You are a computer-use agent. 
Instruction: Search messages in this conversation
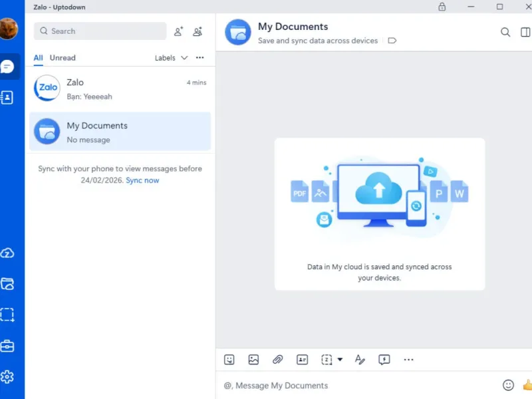tap(505, 32)
